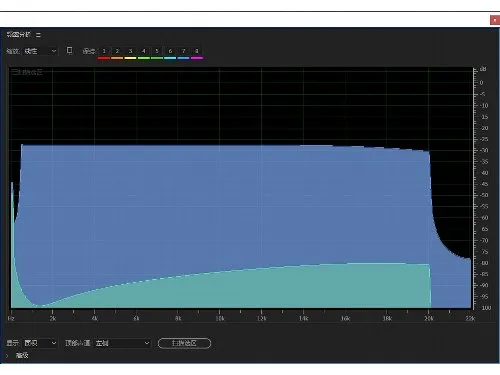The image size is (500, 375).
Task: Open the scale dropdown at the top left
Action: pos(40,51)
